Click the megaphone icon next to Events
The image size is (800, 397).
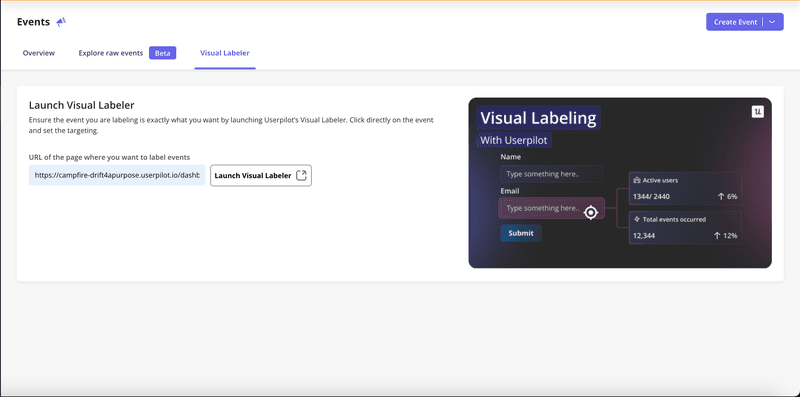[x=61, y=22]
